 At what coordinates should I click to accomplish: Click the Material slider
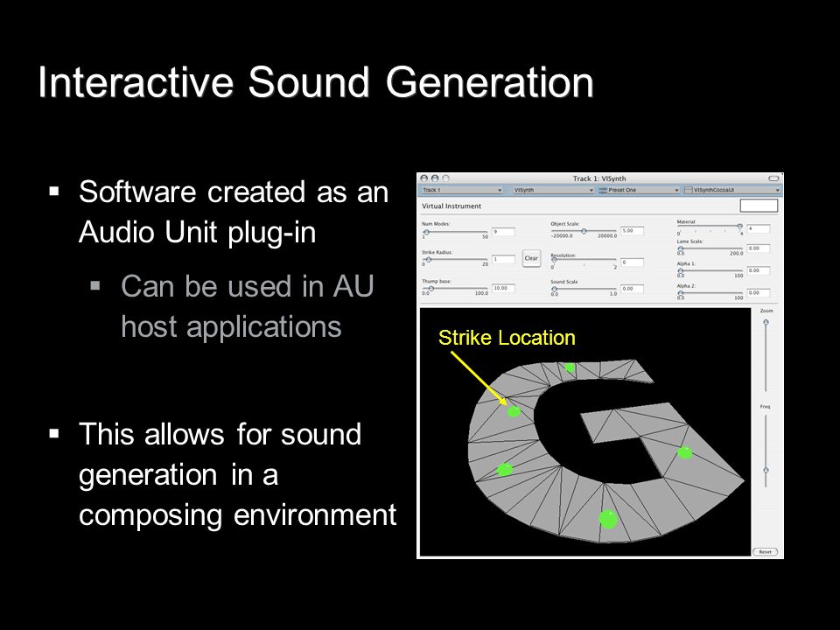(x=710, y=227)
